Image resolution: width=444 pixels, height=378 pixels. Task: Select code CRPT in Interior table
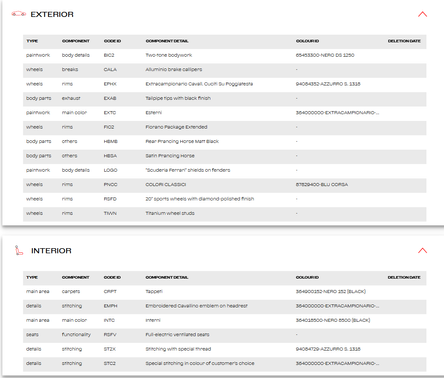tap(110, 292)
